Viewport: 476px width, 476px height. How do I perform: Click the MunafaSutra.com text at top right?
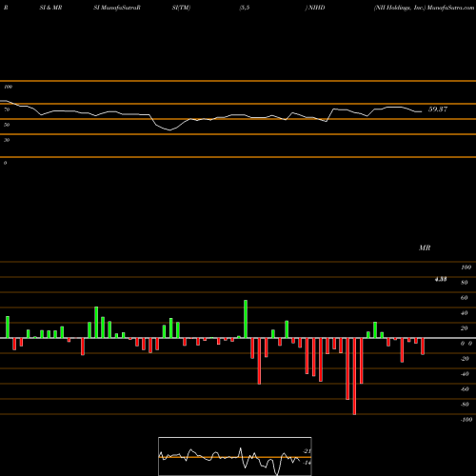click(450, 8)
